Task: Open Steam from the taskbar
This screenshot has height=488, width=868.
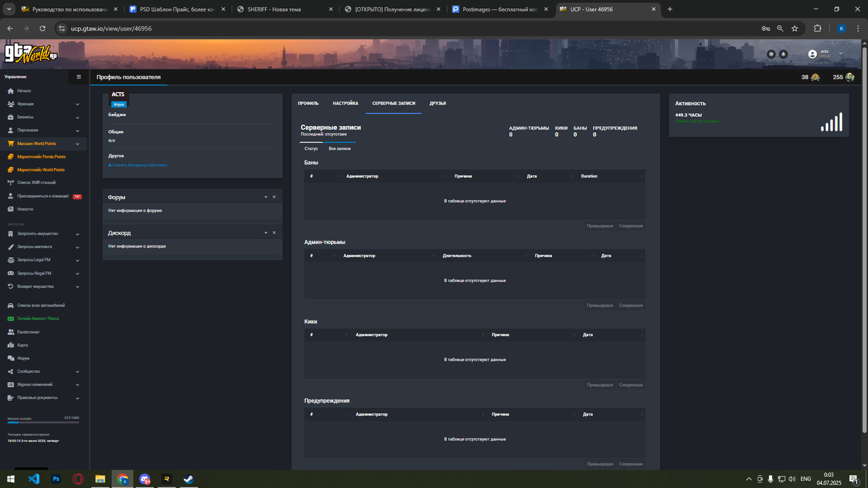Action: 189,479
